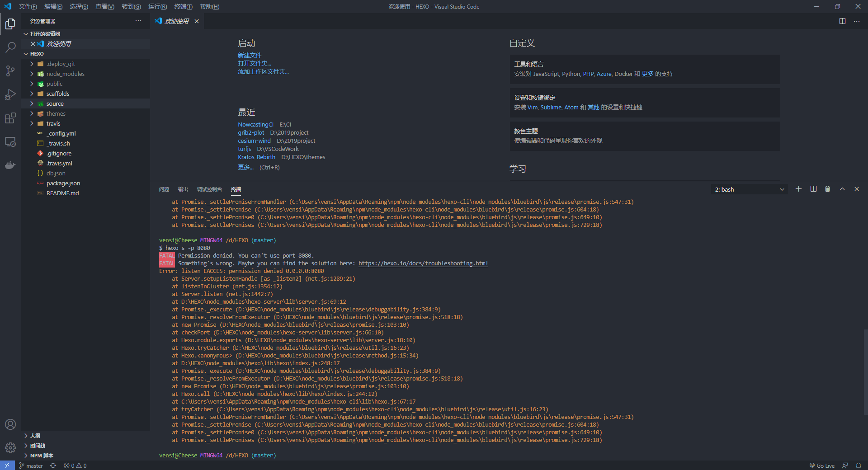Open the 转到(G) menu

coord(131,6)
